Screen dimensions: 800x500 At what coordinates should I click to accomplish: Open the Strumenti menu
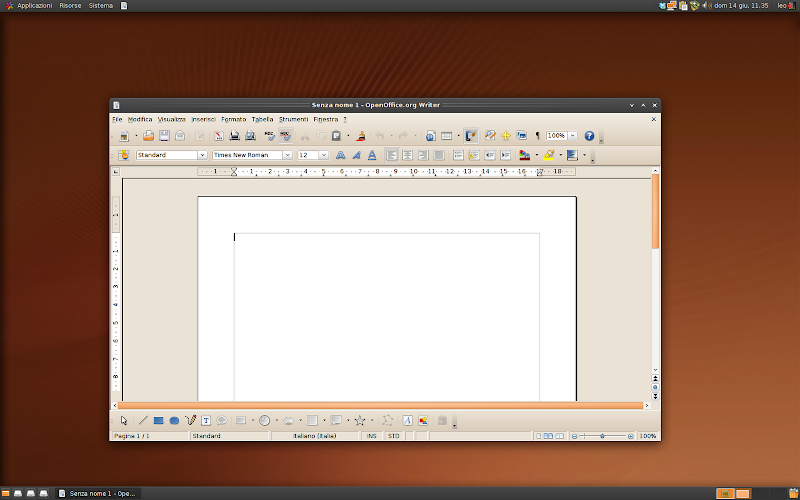pos(293,119)
